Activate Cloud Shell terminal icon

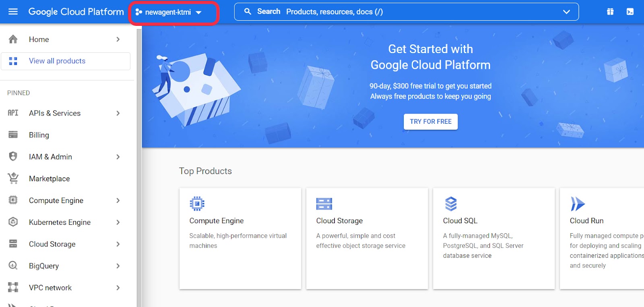point(630,12)
